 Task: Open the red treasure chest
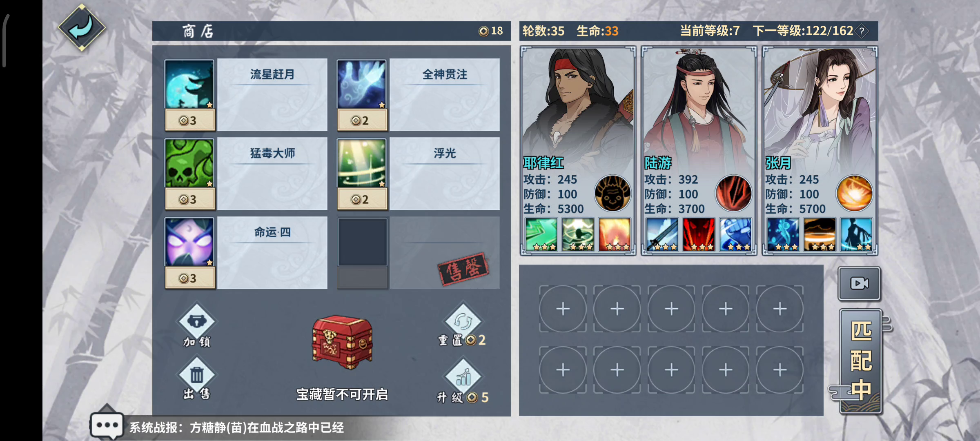tap(342, 342)
